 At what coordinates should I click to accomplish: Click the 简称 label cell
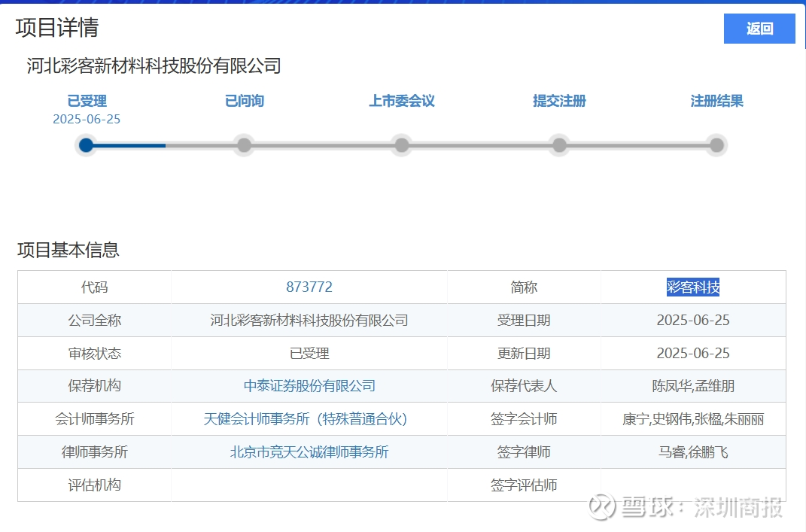pos(524,287)
